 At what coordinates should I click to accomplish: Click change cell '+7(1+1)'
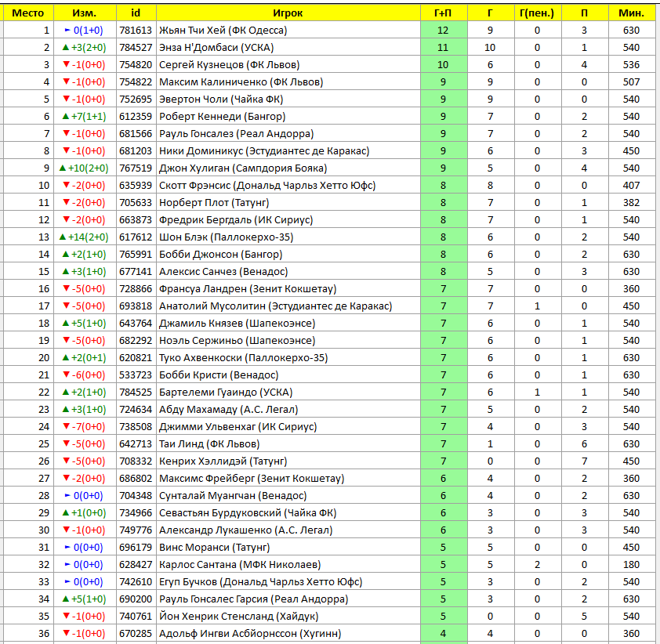coord(85,117)
